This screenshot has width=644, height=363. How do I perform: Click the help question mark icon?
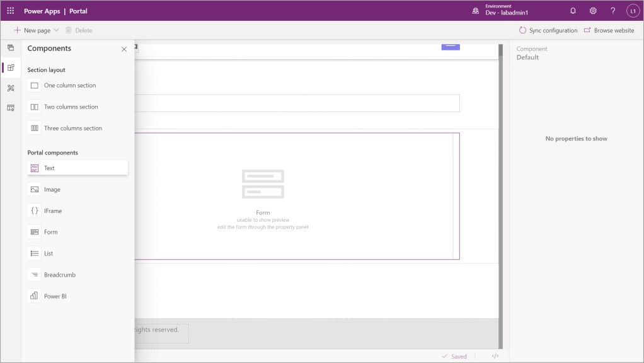(613, 11)
